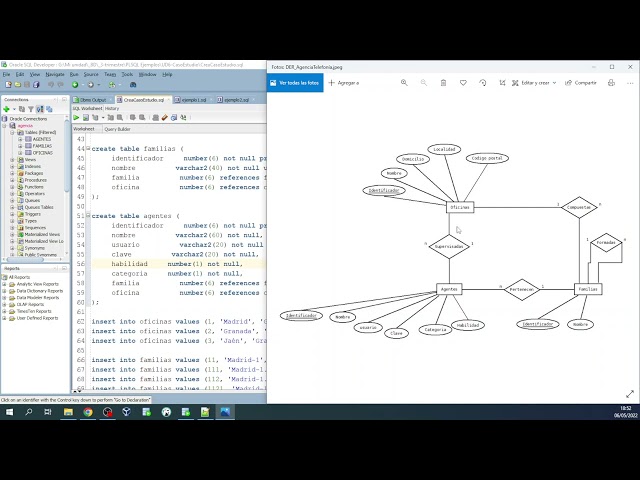Click Ver todas las fotos button
The width and height of the screenshot is (640, 480).
(x=295, y=83)
